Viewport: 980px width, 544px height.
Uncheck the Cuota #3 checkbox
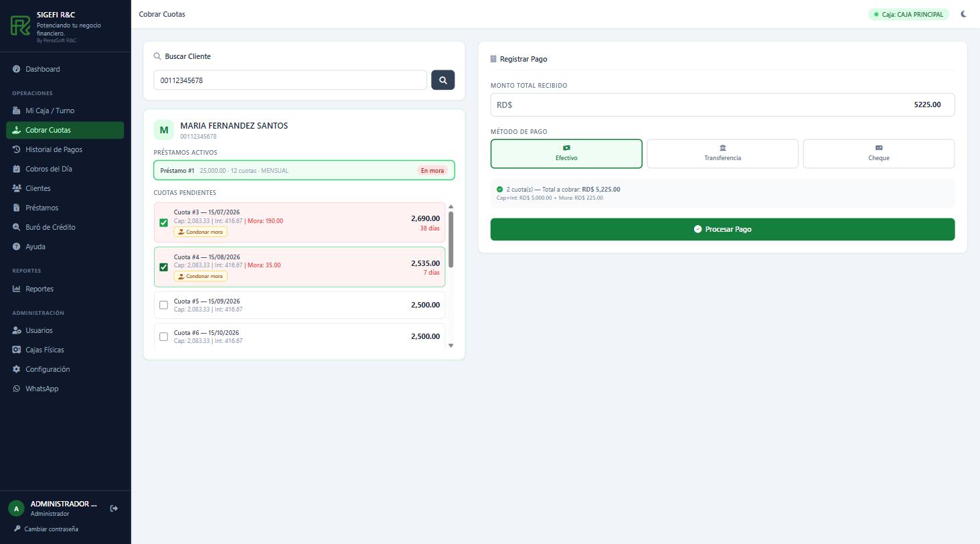point(163,222)
